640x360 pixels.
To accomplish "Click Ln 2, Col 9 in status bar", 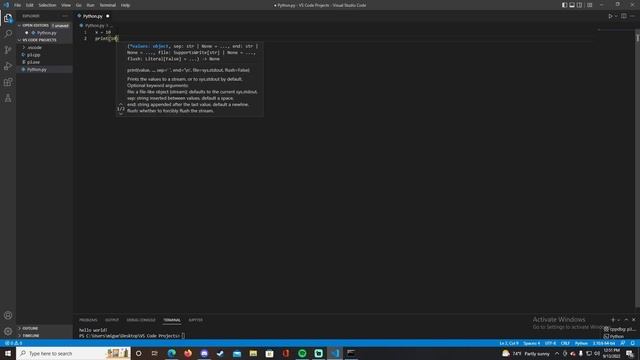I will (x=509, y=343).
